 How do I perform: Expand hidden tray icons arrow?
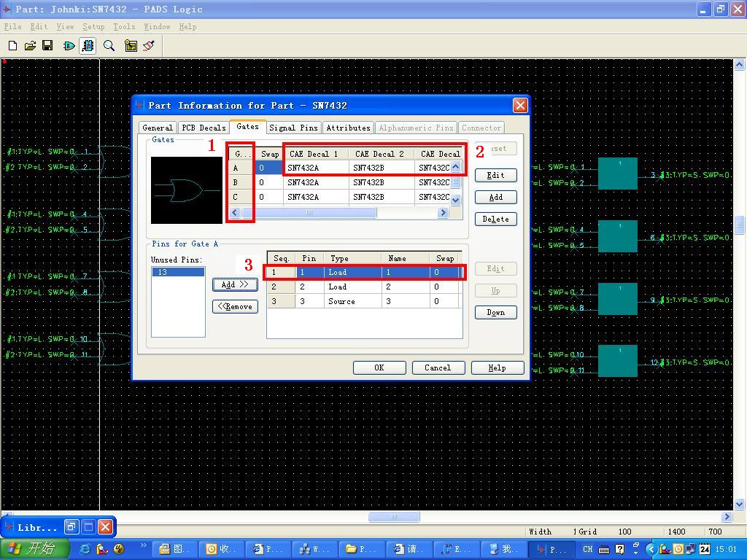point(651,549)
